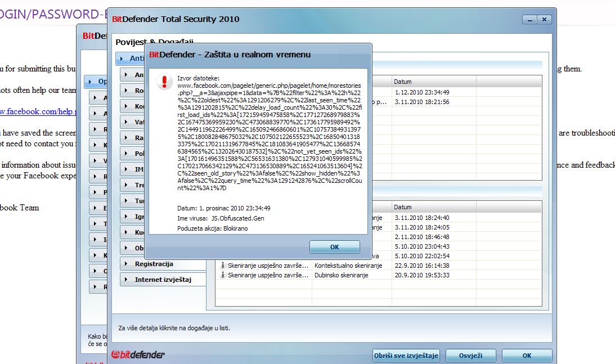Click the Dubinsko skeniranje cell
This screenshot has height=364, width=615.
tap(341, 275)
